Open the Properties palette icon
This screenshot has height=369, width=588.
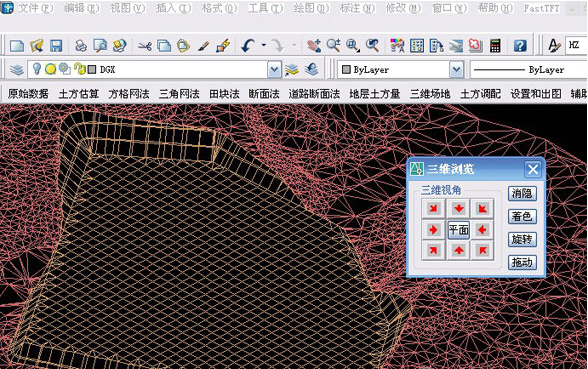click(x=397, y=46)
